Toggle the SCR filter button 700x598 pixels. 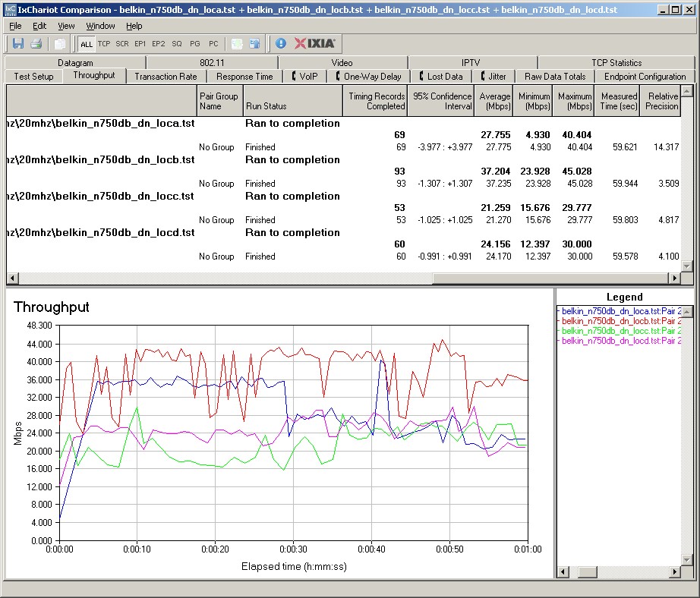tap(122, 44)
